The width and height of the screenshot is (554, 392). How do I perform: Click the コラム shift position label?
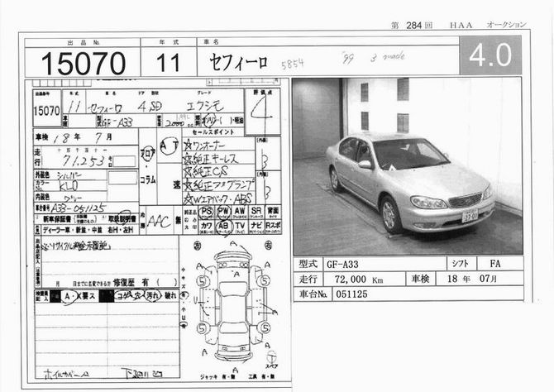(x=148, y=179)
